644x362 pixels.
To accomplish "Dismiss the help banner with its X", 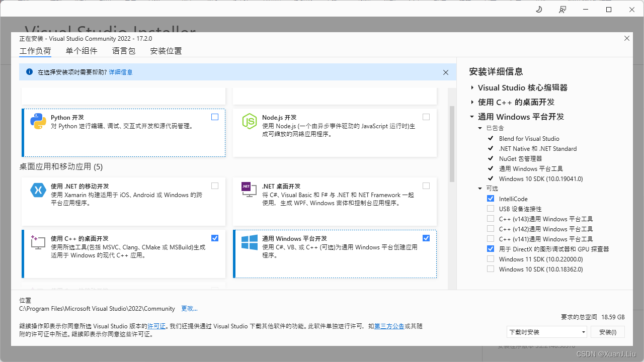I will click(x=446, y=72).
